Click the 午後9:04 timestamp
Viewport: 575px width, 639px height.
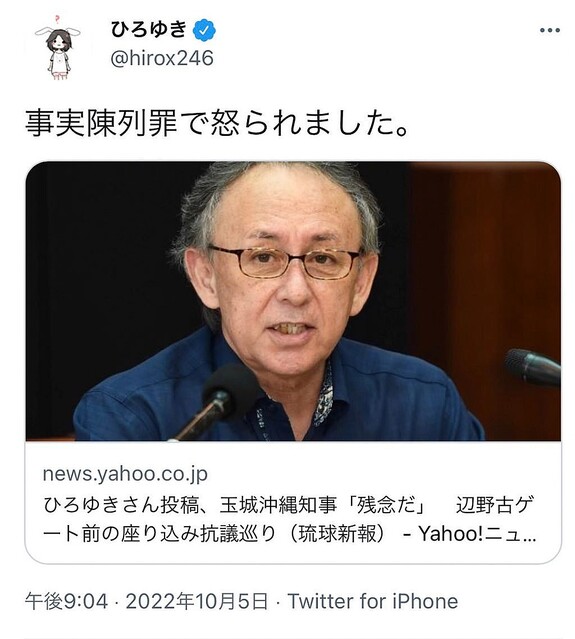[x=66, y=602]
